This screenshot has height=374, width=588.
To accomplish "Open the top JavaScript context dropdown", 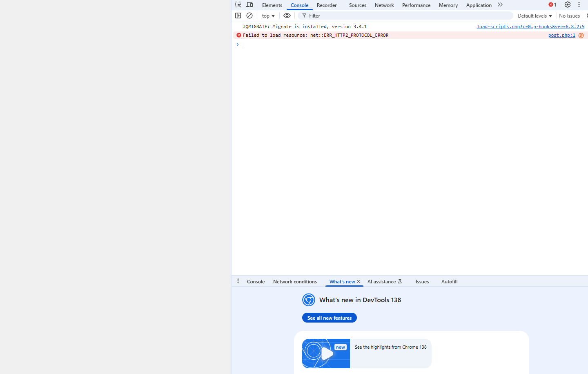I will point(268,16).
